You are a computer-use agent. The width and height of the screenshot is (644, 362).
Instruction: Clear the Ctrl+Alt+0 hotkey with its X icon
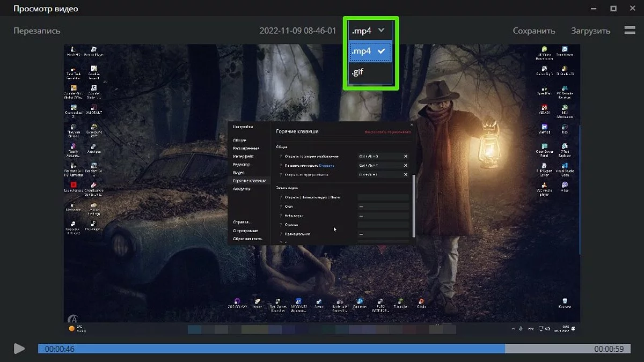[406, 157]
